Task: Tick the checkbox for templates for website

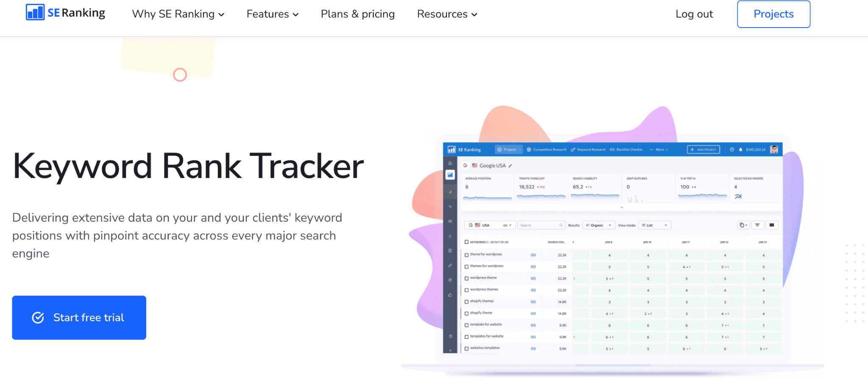Action: 467,337
